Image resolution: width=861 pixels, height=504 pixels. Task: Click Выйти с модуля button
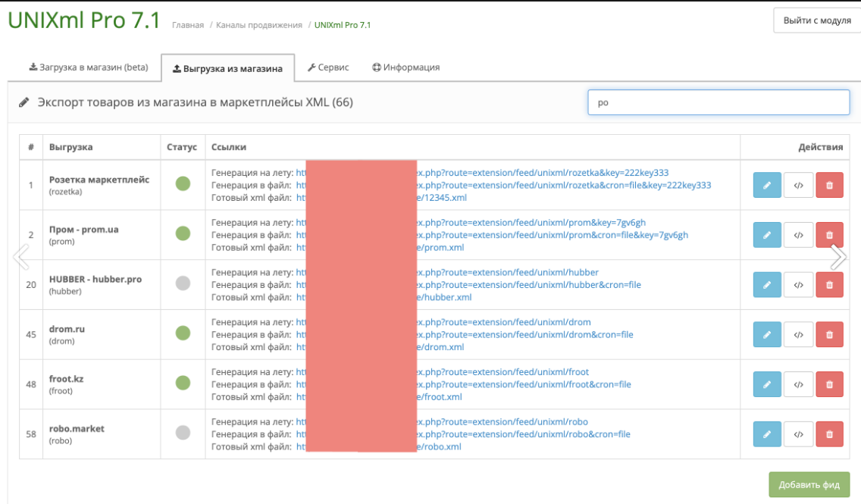pyautogui.click(x=817, y=20)
